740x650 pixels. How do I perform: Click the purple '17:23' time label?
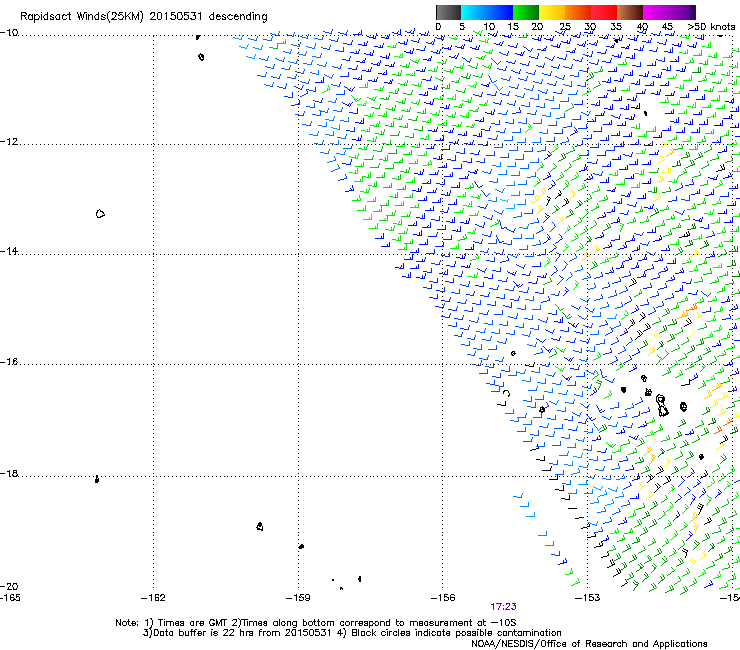click(x=503, y=607)
